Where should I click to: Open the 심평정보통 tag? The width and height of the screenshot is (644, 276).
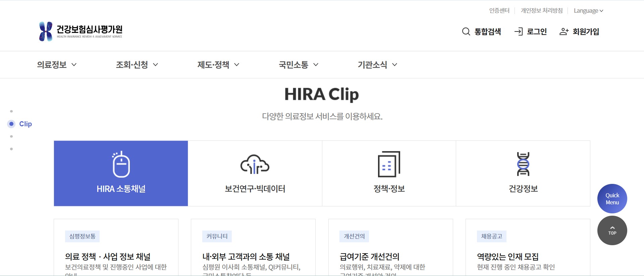pos(82,236)
